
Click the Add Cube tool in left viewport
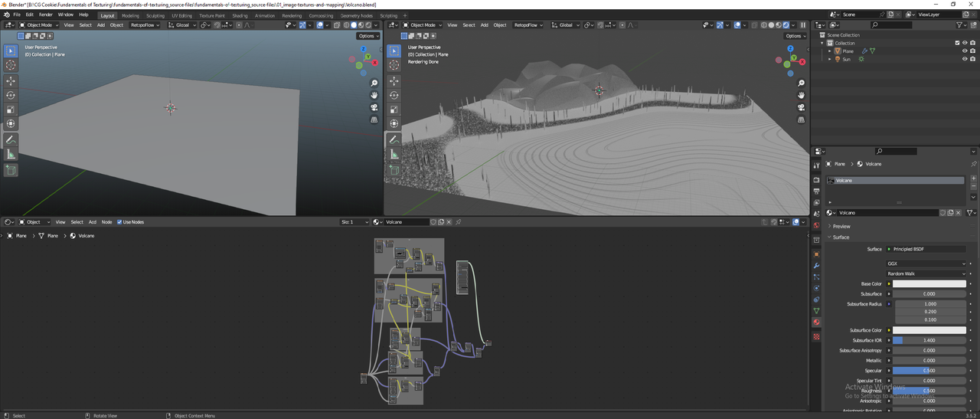pos(11,170)
